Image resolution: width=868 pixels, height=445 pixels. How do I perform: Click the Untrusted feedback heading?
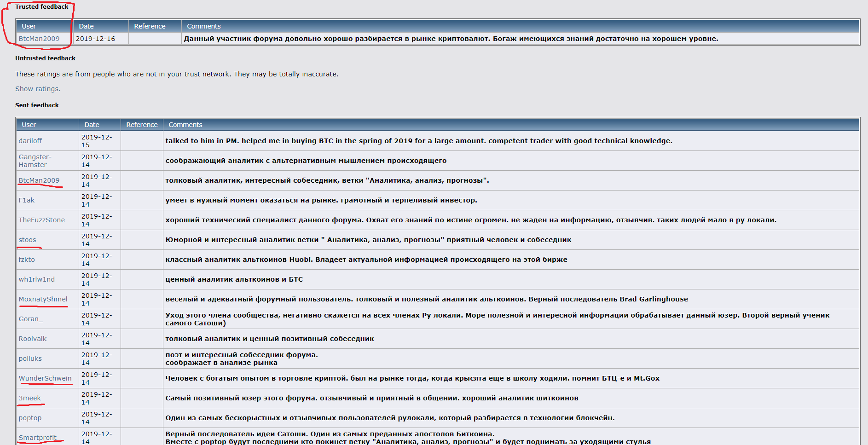45,58
